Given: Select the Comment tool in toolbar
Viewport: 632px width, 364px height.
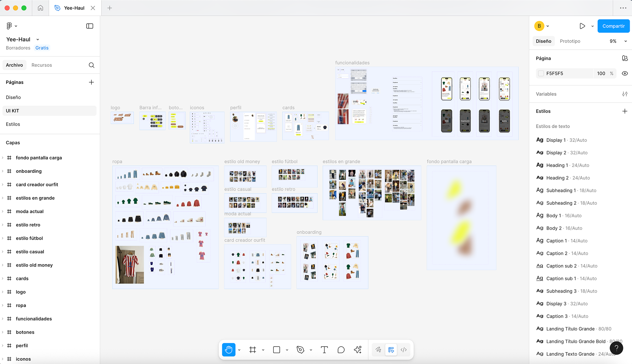Looking at the screenshot, I should click(x=341, y=350).
